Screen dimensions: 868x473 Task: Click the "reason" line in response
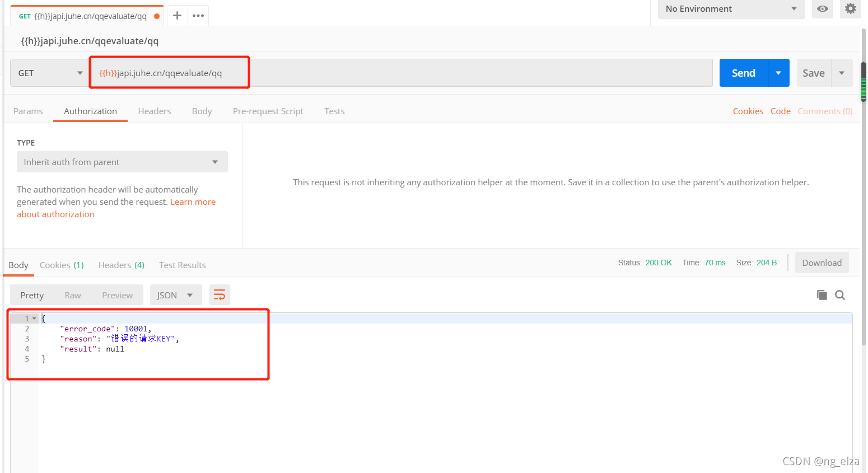[119, 339]
